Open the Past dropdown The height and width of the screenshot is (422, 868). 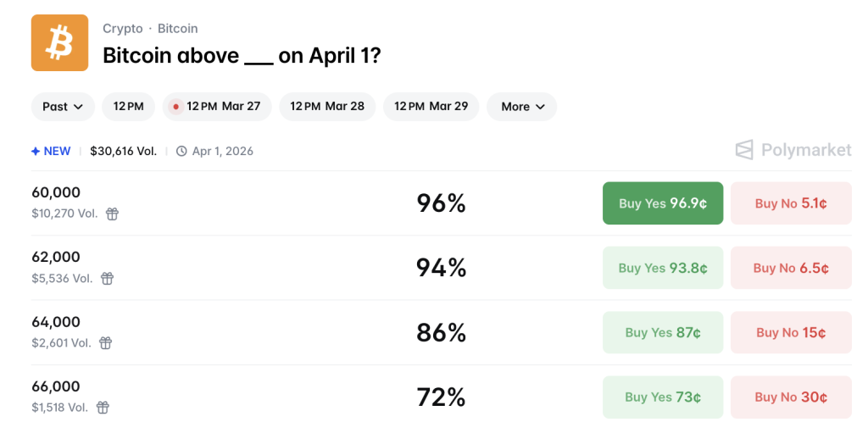coord(63,107)
